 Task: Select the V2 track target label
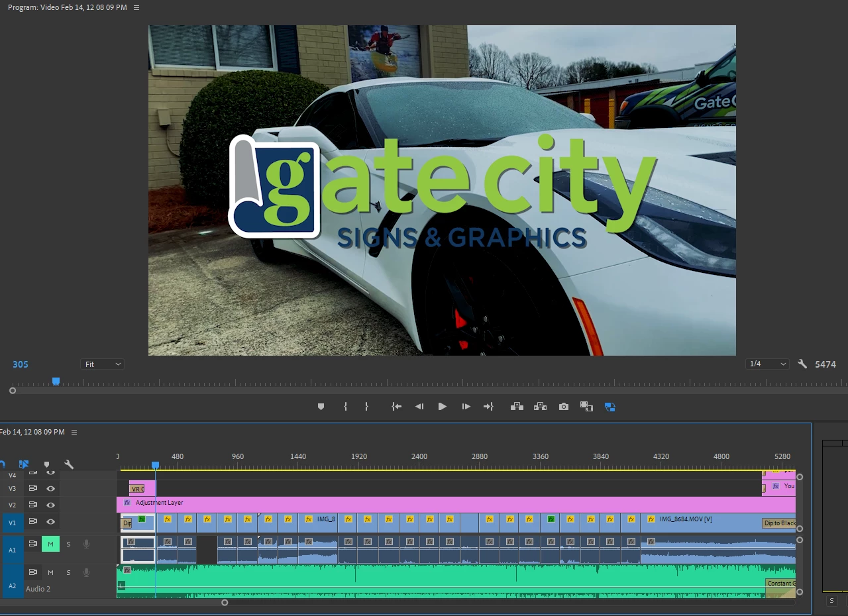(x=12, y=505)
